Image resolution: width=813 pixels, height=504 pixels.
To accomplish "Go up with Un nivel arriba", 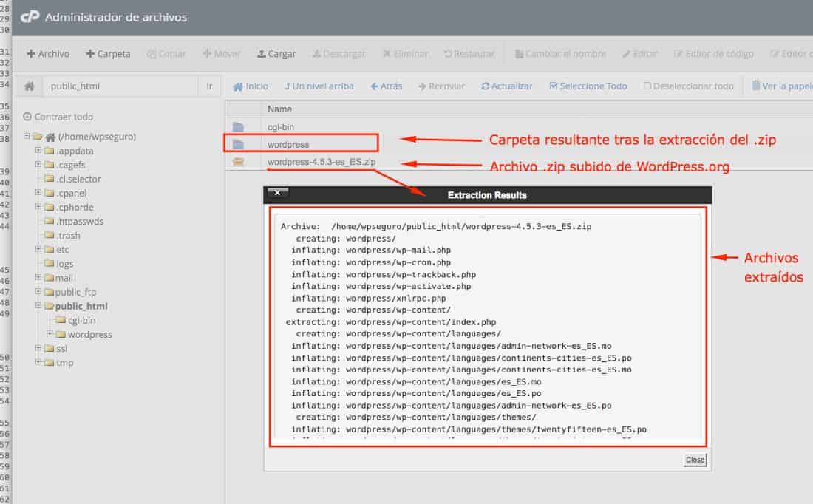I will (x=319, y=86).
